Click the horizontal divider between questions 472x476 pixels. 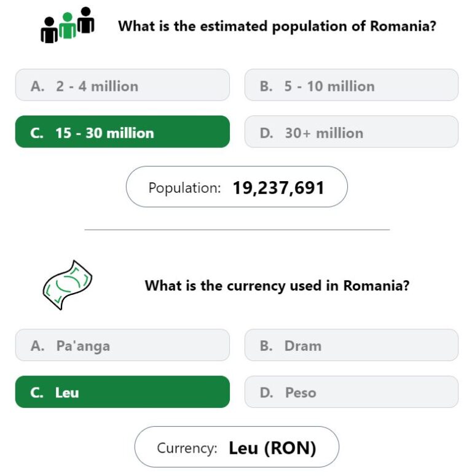[237, 230]
